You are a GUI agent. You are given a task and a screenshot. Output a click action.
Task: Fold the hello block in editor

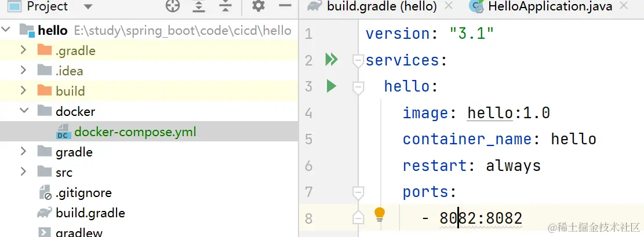[358, 88]
